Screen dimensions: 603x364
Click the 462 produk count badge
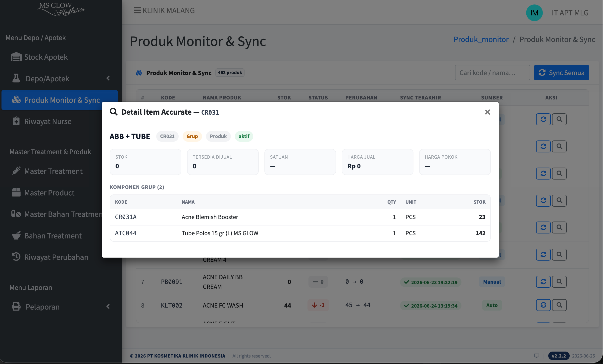230,73
